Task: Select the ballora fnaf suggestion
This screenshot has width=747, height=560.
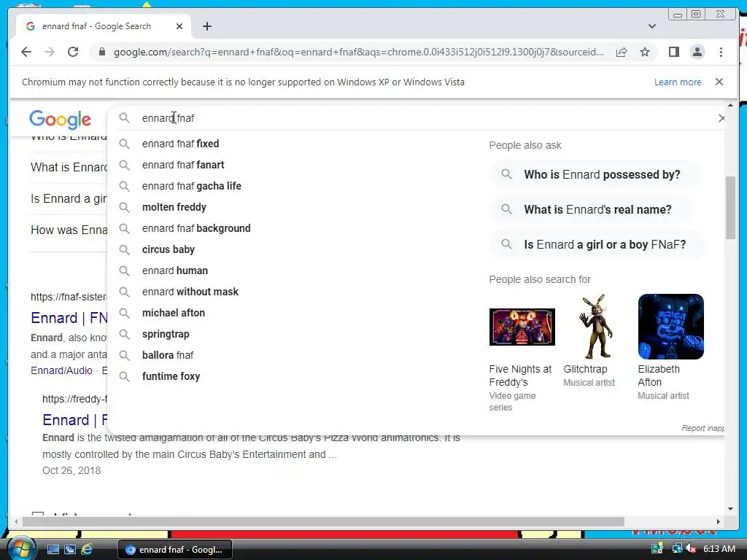Action: (x=168, y=355)
